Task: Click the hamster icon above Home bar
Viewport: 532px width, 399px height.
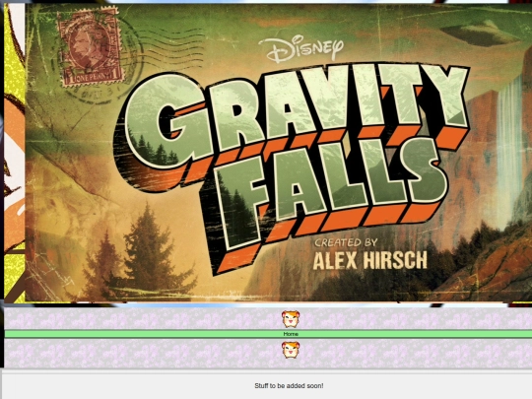Action: pyautogui.click(x=291, y=319)
